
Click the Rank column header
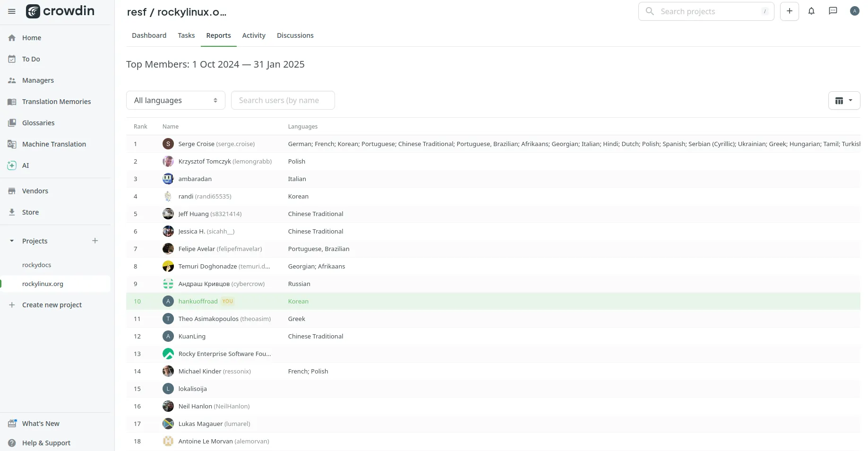tap(140, 127)
